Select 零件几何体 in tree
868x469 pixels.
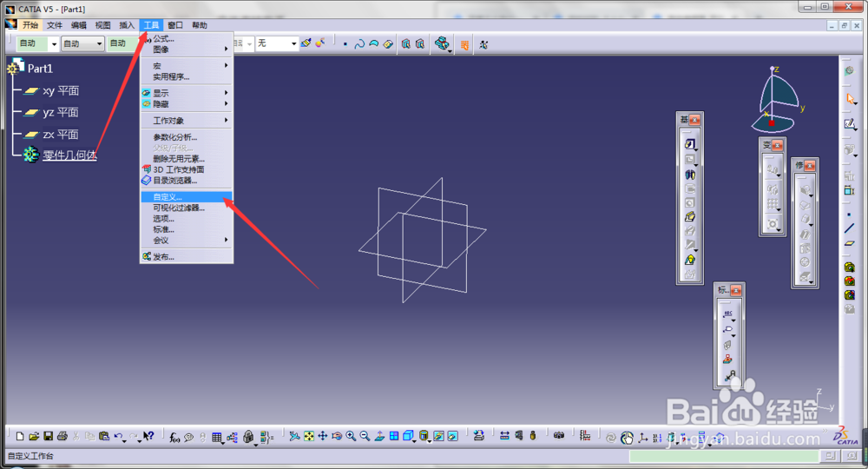point(69,155)
